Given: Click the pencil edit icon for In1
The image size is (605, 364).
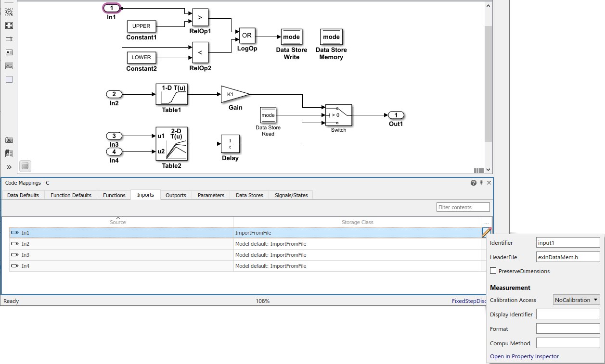Looking at the screenshot, I should (487, 233).
